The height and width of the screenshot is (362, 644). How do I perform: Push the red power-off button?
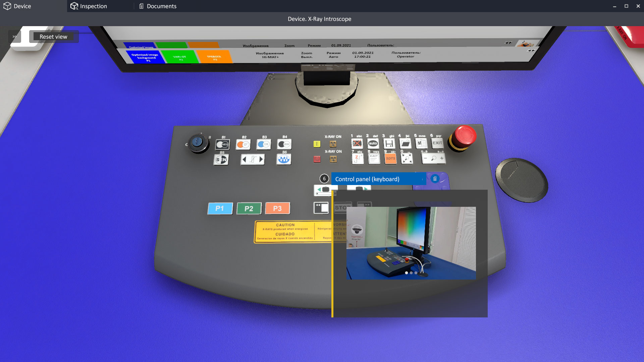317,159
